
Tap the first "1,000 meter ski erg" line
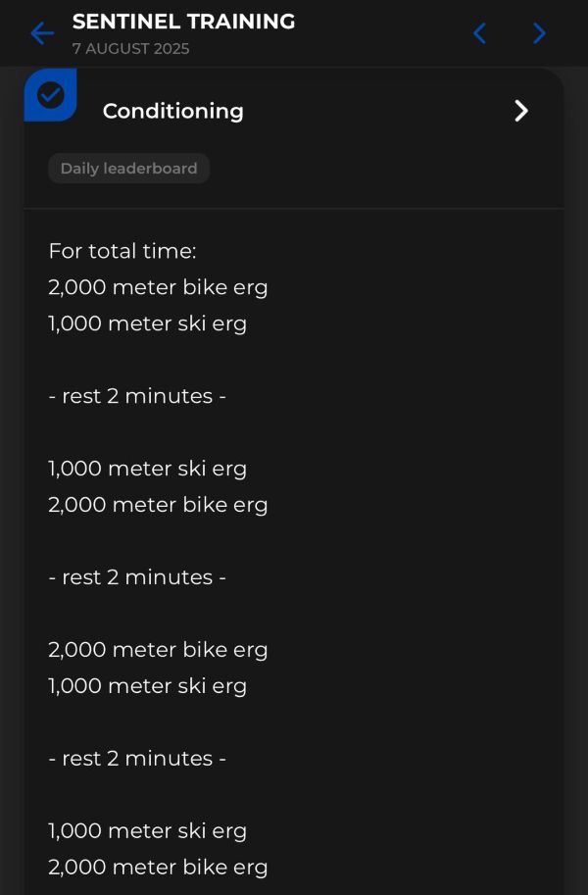147,323
